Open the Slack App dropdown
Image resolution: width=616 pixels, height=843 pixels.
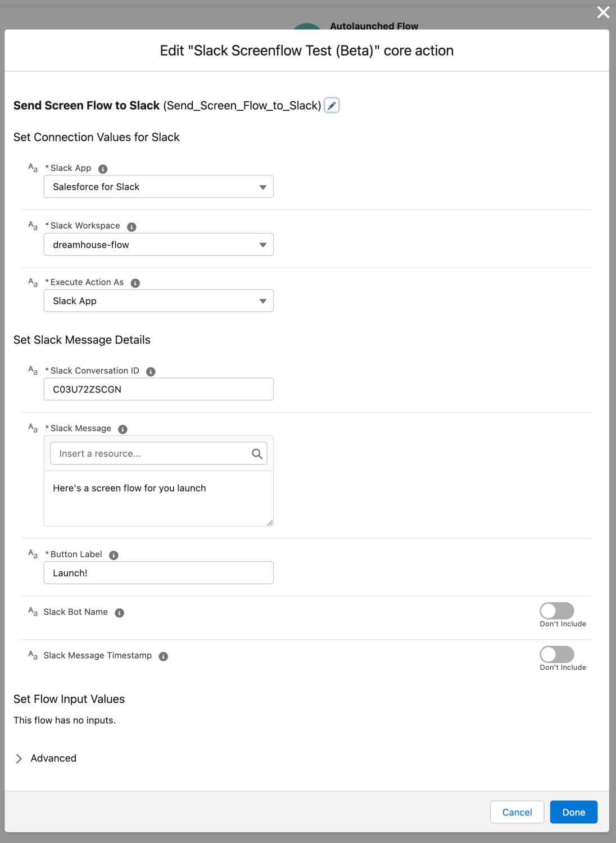coord(158,186)
